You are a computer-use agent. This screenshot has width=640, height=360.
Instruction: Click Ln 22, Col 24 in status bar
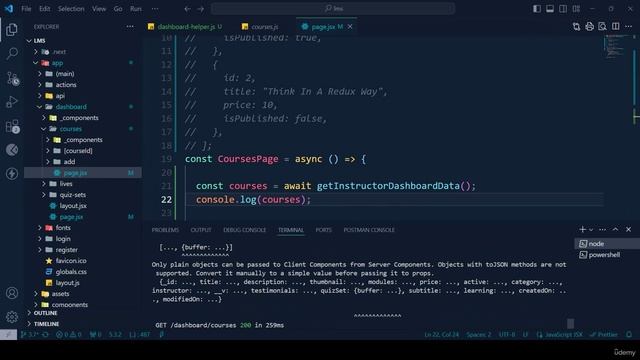click(x=441, y=334)
